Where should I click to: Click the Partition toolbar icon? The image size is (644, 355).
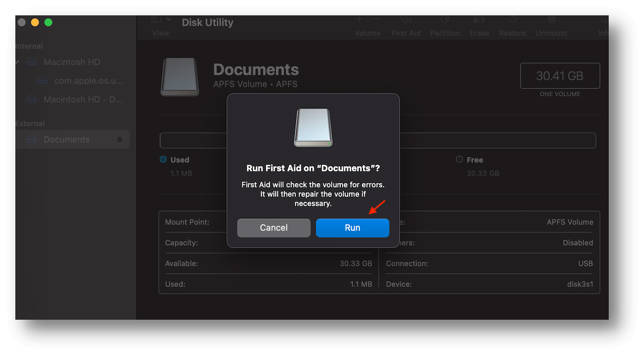click(x=445, y=20)
